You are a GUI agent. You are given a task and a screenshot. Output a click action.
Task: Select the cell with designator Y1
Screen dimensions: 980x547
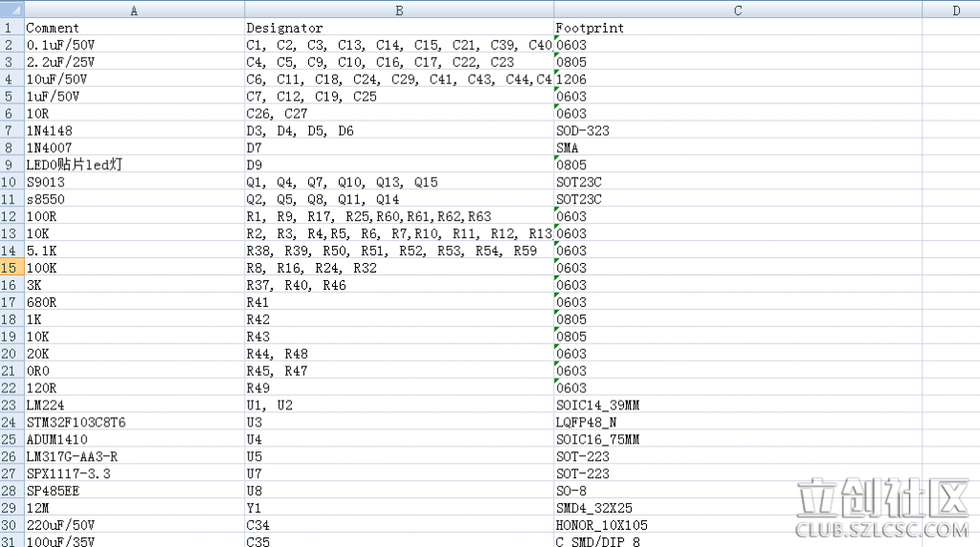(x=398, y=508)
